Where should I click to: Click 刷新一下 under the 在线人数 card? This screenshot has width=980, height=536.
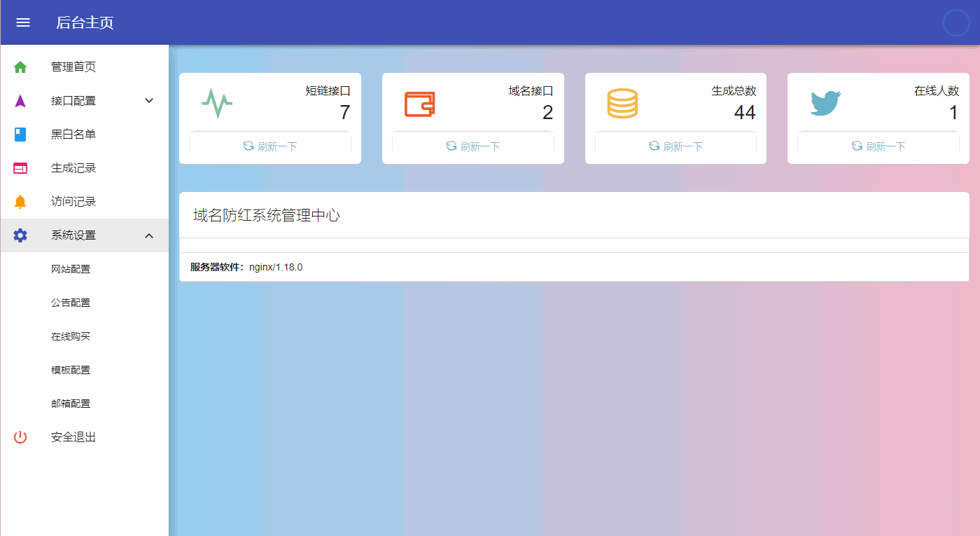878,146
